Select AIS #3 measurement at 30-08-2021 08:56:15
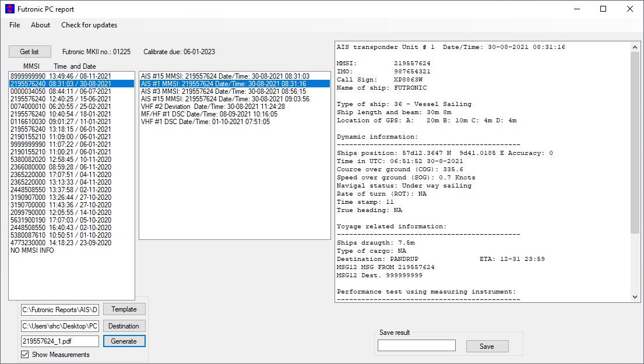The image size is (644, 364). pos(235,91)
